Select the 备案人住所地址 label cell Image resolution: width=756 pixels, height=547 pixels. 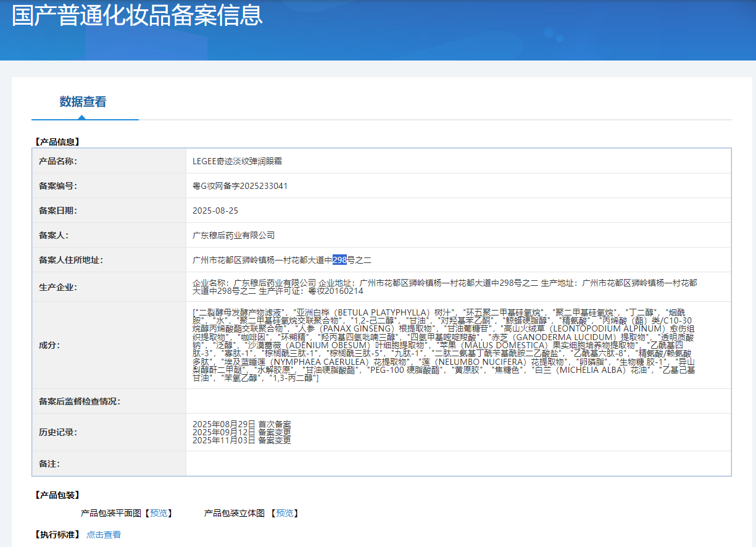(x=109, y=260)
